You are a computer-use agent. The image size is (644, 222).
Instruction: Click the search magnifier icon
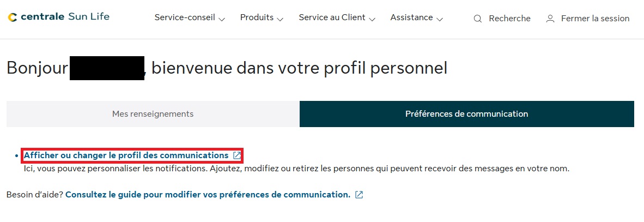click(x=478, y=19)
